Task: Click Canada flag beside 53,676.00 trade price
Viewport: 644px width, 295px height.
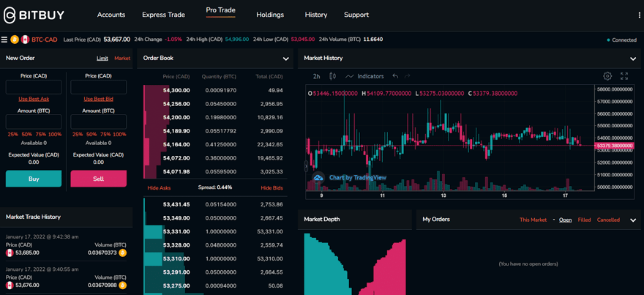Action: [x=10, y=285]
